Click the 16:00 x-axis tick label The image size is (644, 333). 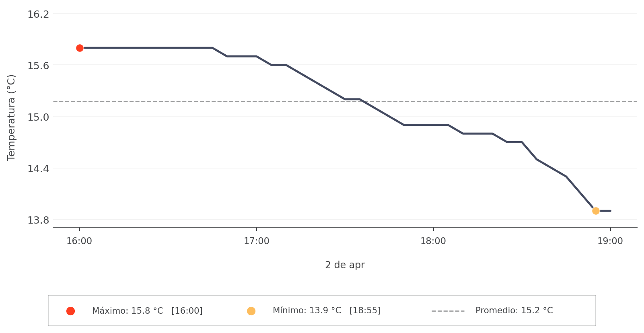[x=79, y=241]
